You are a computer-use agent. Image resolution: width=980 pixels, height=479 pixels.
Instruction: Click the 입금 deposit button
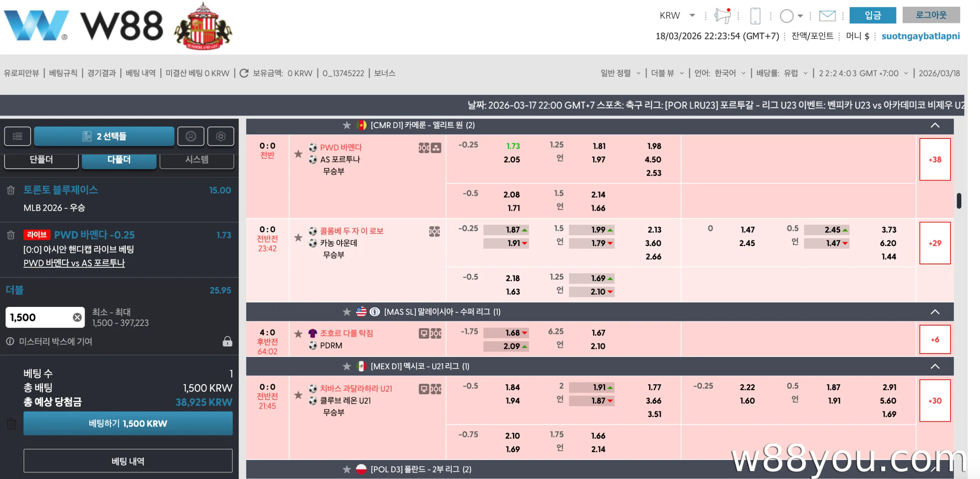(872, 15)
